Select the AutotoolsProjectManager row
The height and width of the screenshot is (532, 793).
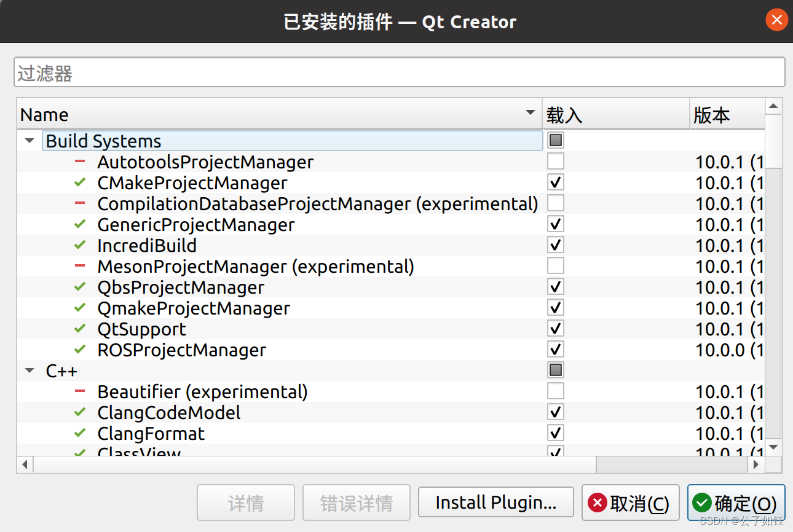pyautogui.click(x=390, y=162)
